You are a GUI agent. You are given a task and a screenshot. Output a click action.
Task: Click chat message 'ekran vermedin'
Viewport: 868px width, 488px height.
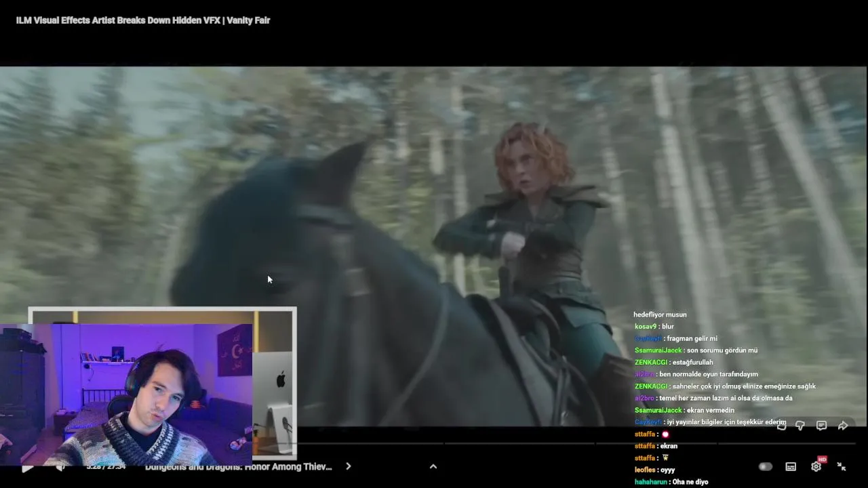[711, 410]
